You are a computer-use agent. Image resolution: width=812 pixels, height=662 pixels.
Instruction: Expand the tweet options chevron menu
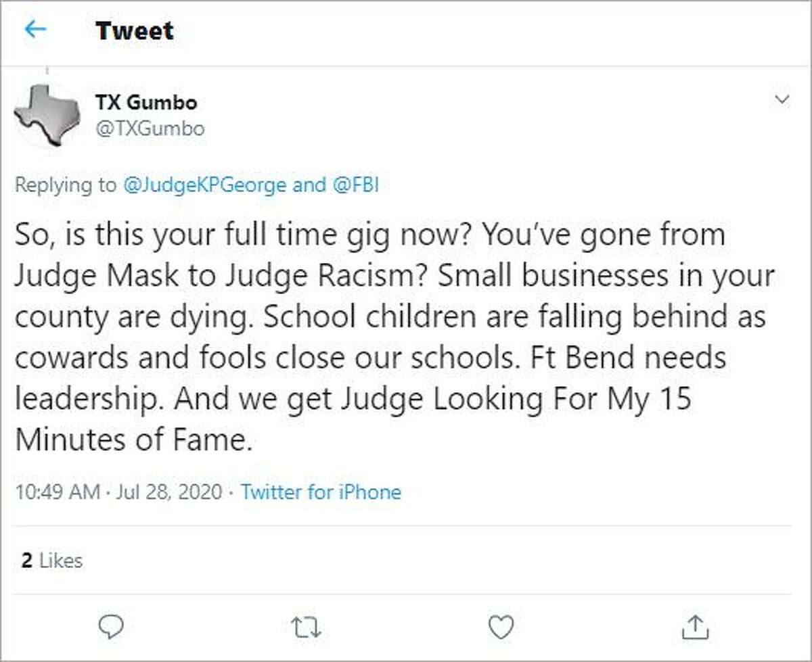pyautogui.click(x=782, y=101)
